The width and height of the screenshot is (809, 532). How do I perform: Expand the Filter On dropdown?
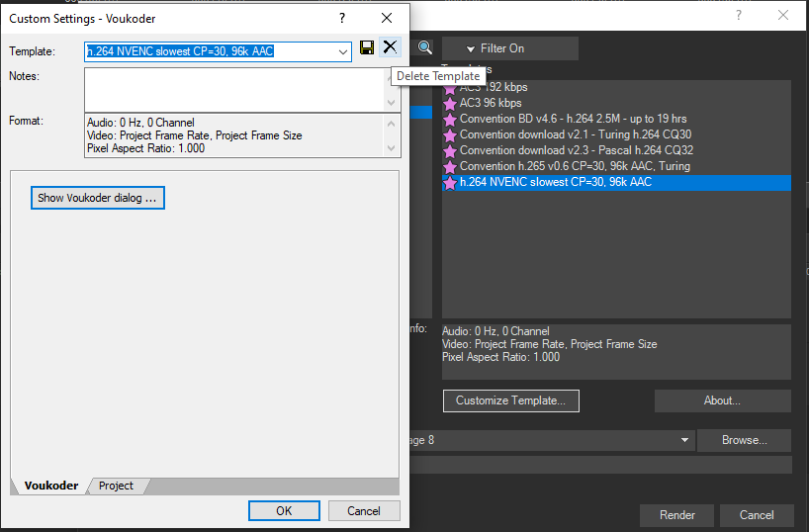tap(509, 48)
